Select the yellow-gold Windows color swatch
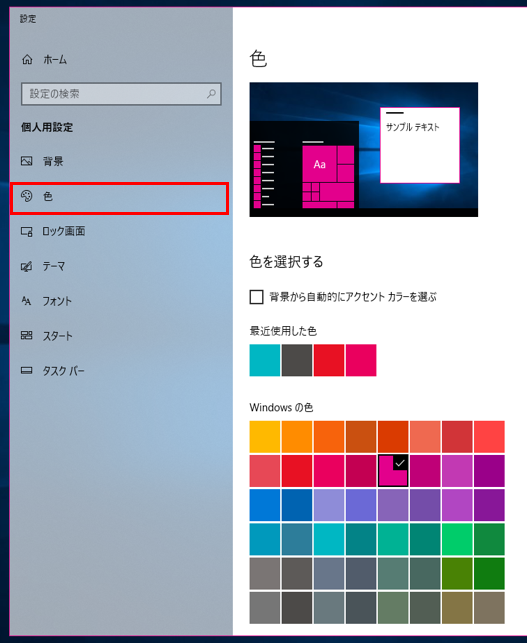Image resolution: width=527 pixels, height=643 pixels. pos(265,437)
